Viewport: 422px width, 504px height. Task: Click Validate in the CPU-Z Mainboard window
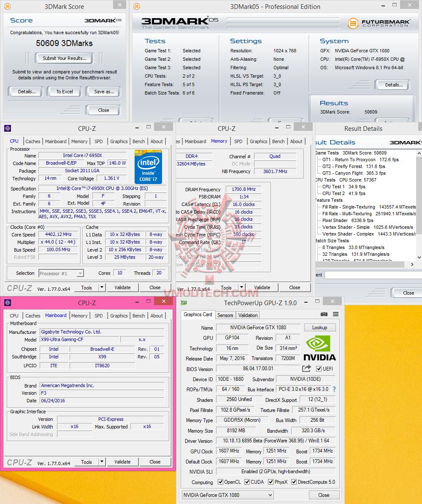(122, 461)
